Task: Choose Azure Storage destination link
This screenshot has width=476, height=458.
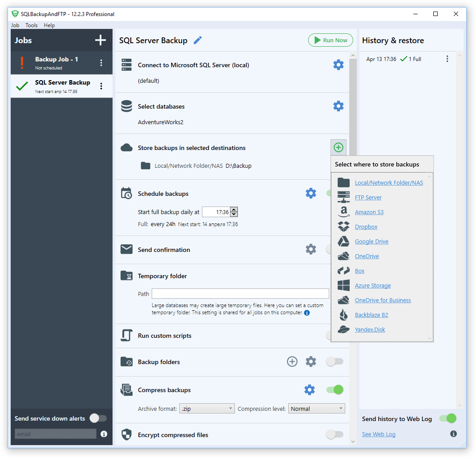Action: [x=373, y=285]
